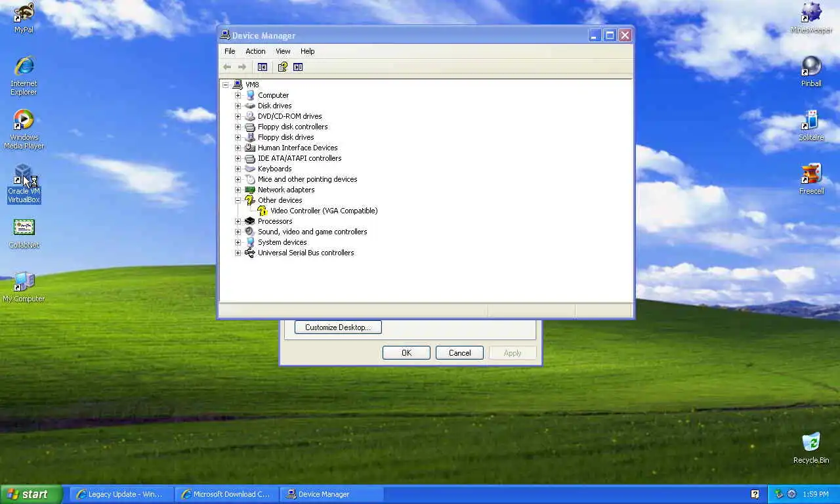Switch to Legacy Update taskbar window
The height and width of the screenshot is (504, 840).
click(x=121, y=494)
